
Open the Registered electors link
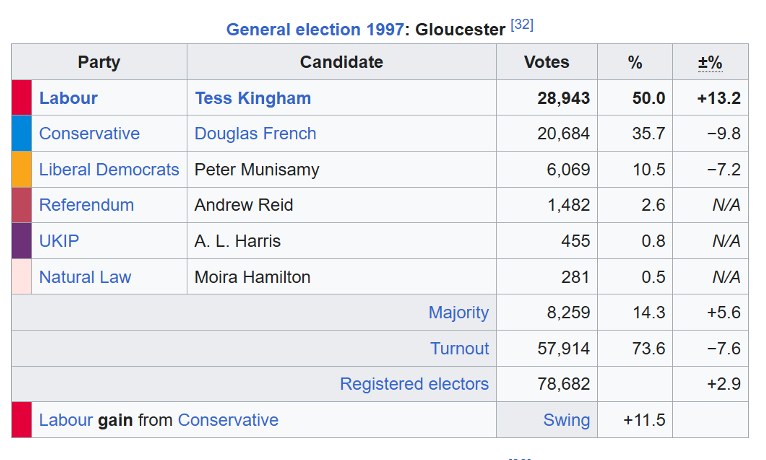[x=414, y=384]
